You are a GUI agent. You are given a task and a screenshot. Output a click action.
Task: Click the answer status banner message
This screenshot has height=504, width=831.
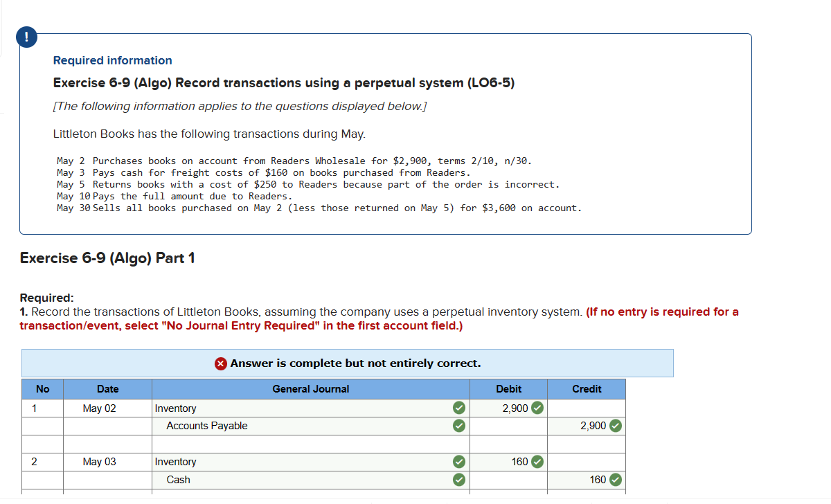tap(348, 363)
